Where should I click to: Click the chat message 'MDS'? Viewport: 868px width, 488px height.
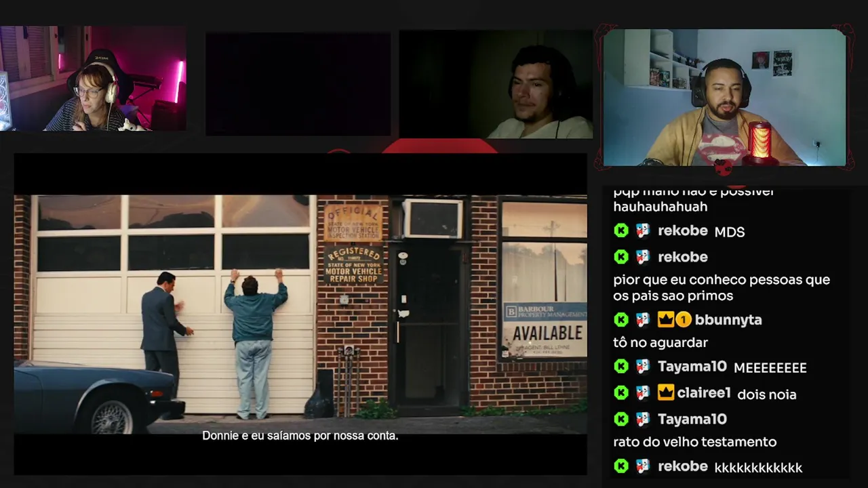click(730, 232)
